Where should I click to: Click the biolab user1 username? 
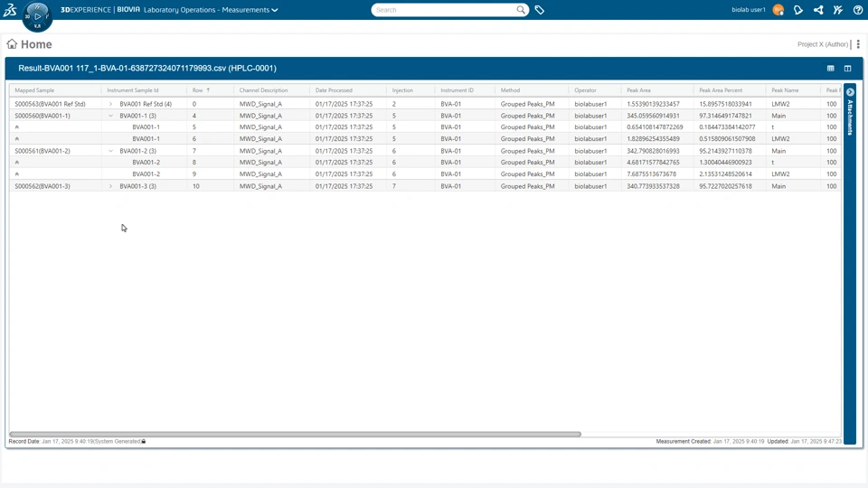(x=749, y=10)
